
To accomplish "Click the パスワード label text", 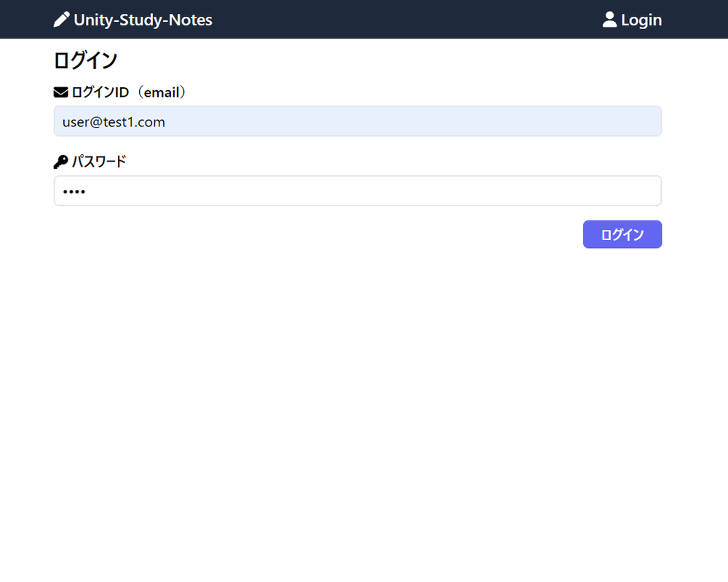I will (99, 162).
